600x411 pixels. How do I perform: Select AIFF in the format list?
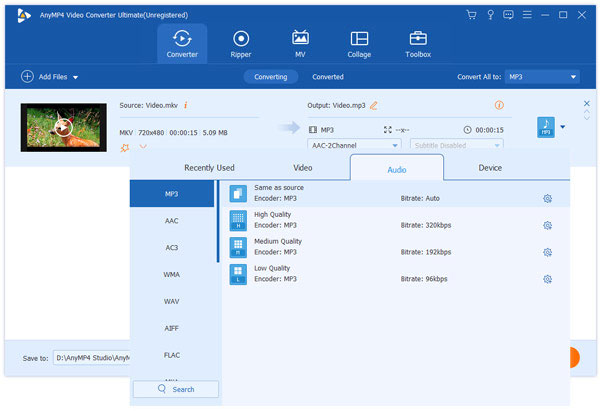pyautogui.click(x=172, y=328)
